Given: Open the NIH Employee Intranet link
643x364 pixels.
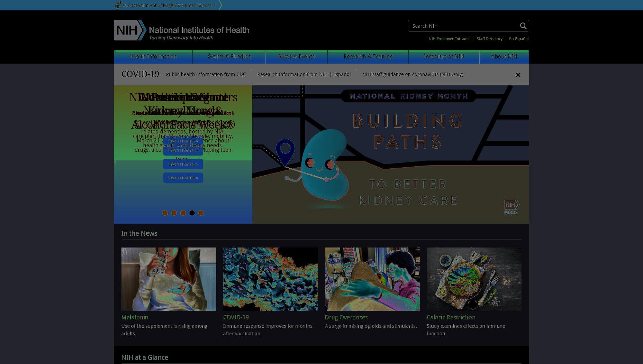Looking at the screenshot, I should [x=449, y=39].
